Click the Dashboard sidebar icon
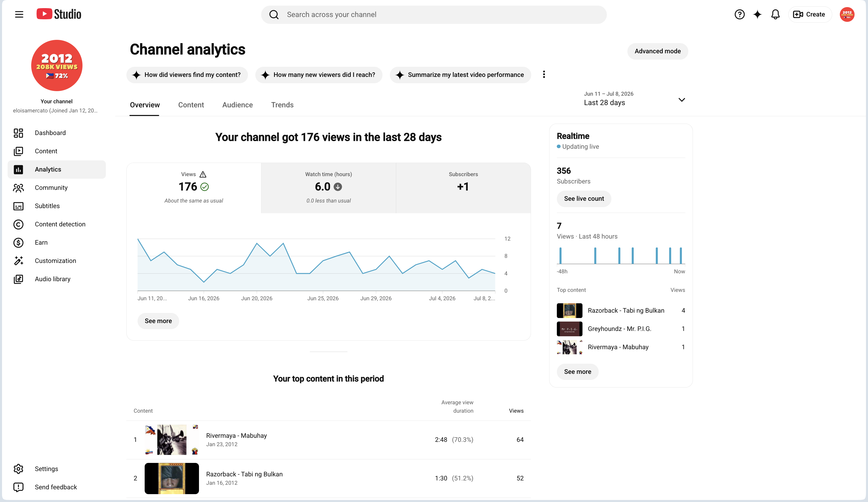The width and height of the screenshot is (868, 502). pos(18,133)
